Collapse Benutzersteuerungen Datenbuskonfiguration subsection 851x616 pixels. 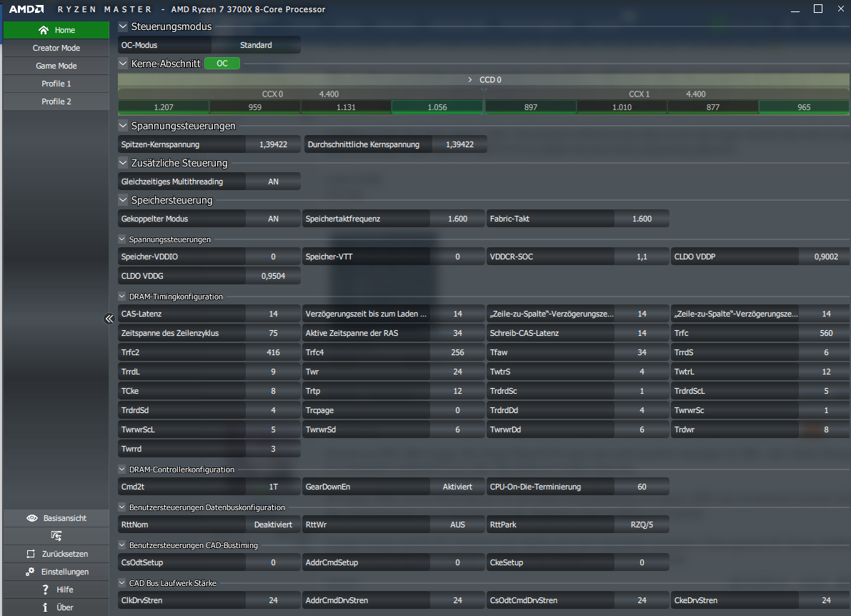tap(122, 507)
